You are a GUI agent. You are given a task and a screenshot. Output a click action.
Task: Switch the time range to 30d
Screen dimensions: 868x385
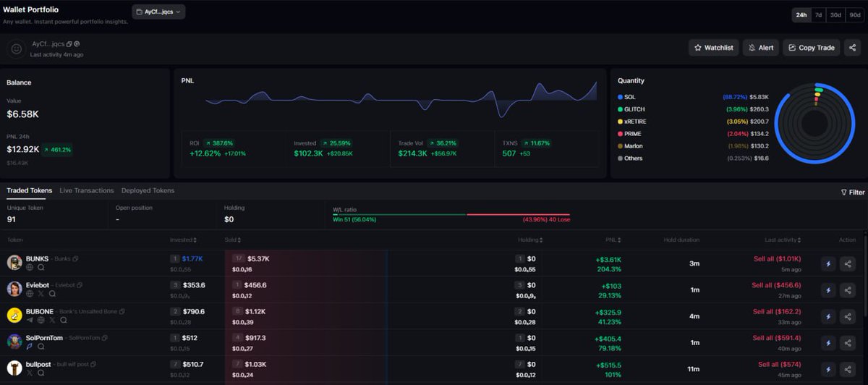(835, 14)
